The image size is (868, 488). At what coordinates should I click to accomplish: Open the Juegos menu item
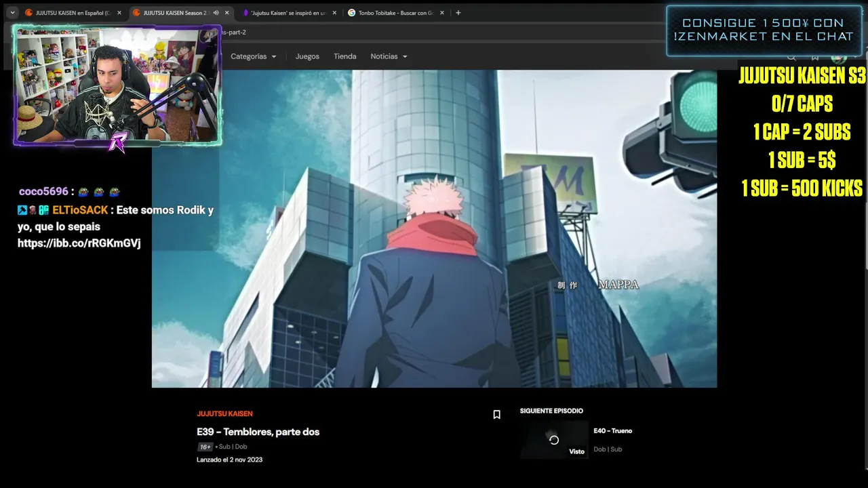pos(307,56)
